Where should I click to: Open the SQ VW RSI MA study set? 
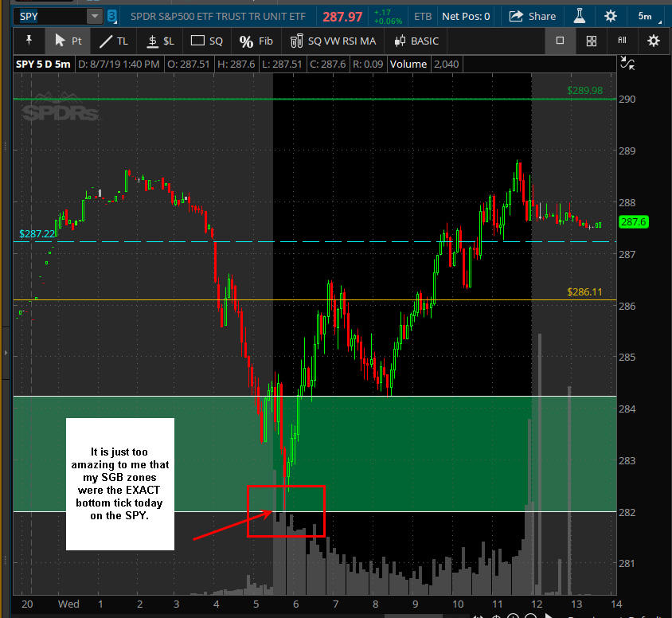(333, 41)
